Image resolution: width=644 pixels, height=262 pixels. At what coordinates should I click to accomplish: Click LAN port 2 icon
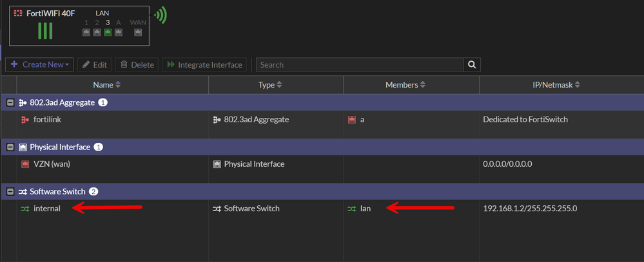click(x=97, y=32)
